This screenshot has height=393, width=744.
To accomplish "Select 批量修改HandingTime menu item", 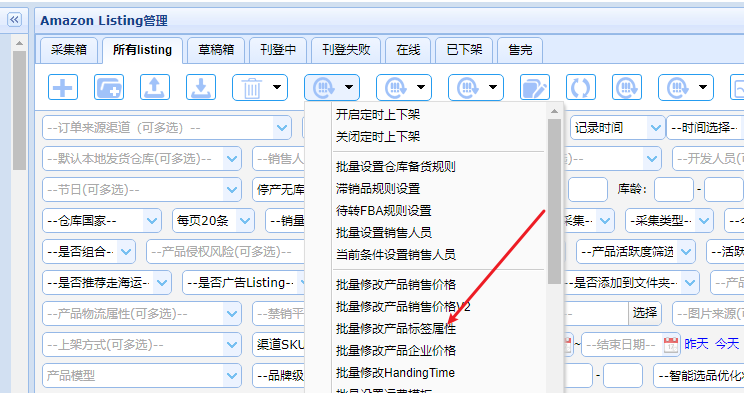I will click(395, 373).
